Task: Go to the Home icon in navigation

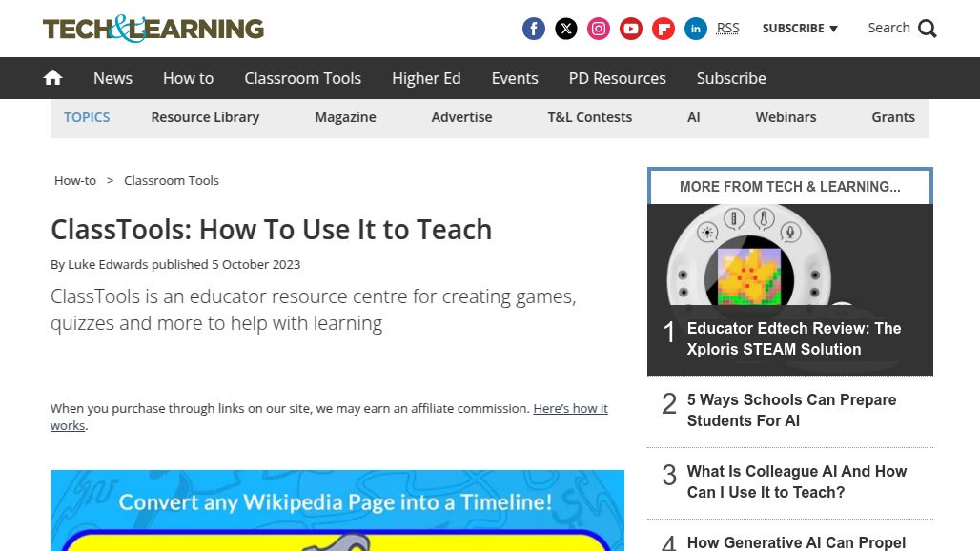Action: (52, 77)
